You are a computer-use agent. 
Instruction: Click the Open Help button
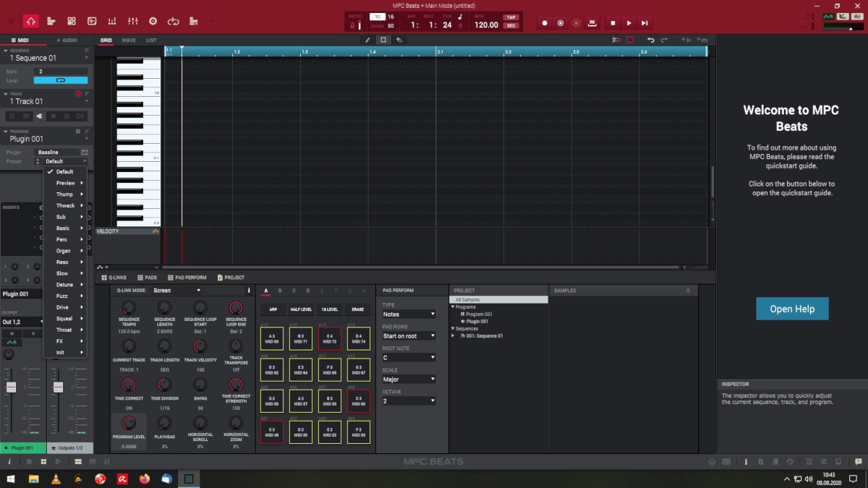click(x=792, y=309)
